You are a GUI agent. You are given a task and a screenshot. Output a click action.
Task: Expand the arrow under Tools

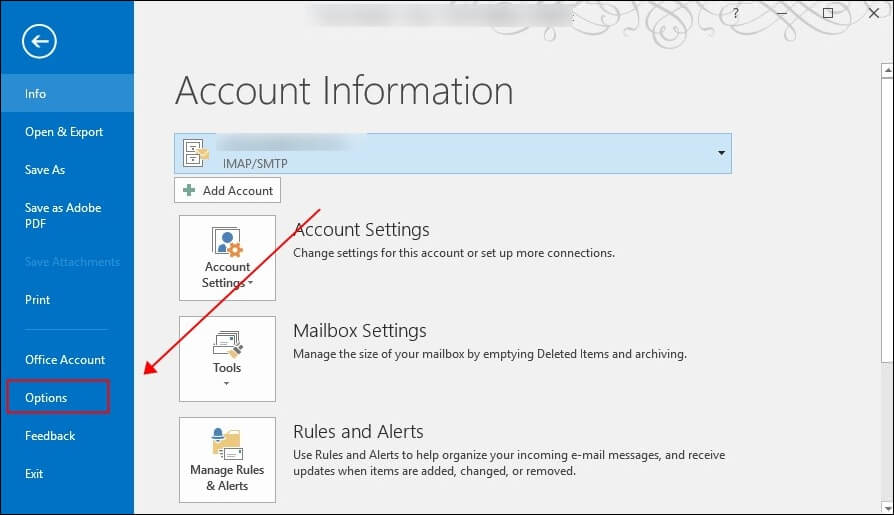click(227, 384)
